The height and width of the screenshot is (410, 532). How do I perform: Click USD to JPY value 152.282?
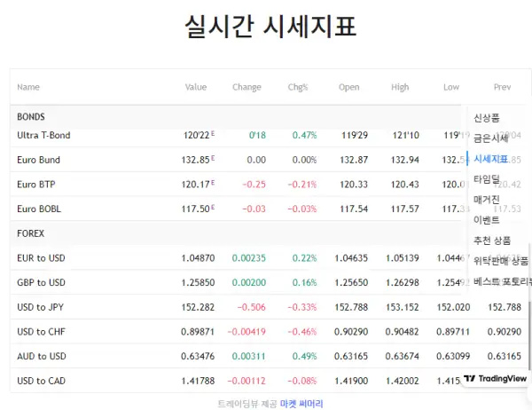pos(198,307)
